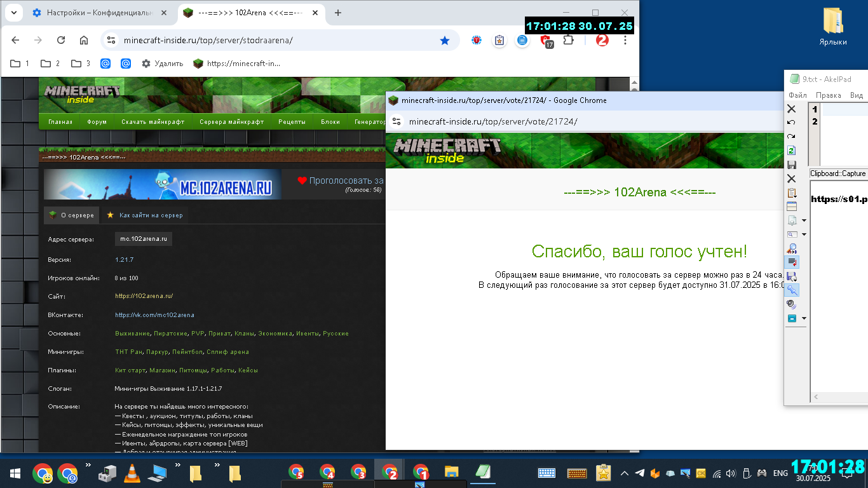Click AkelPad speaker sound icon
868x488 pixels.
[x=792, y=304]
